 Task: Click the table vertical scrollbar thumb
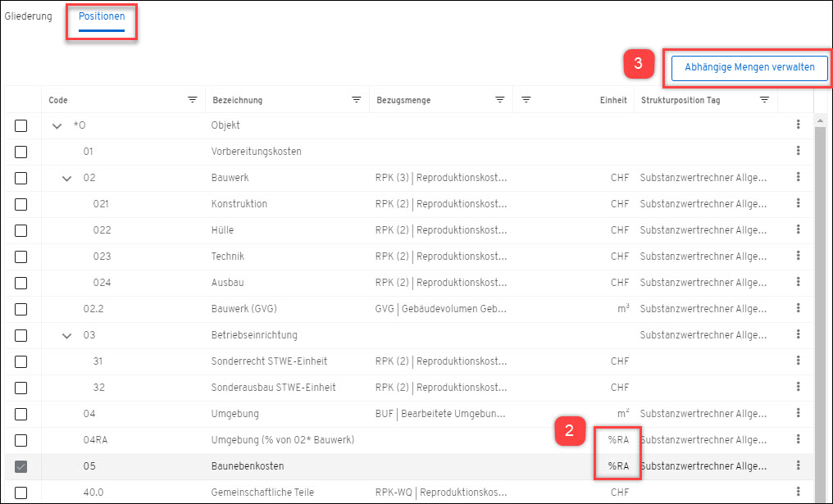[x=820, y=313]
